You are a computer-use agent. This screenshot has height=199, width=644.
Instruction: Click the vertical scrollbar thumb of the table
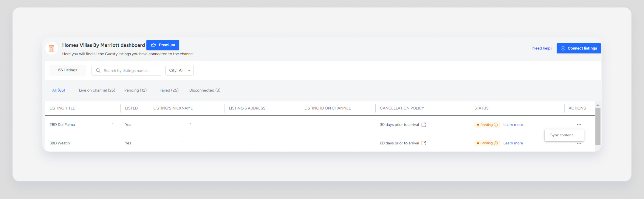[598, 127]
